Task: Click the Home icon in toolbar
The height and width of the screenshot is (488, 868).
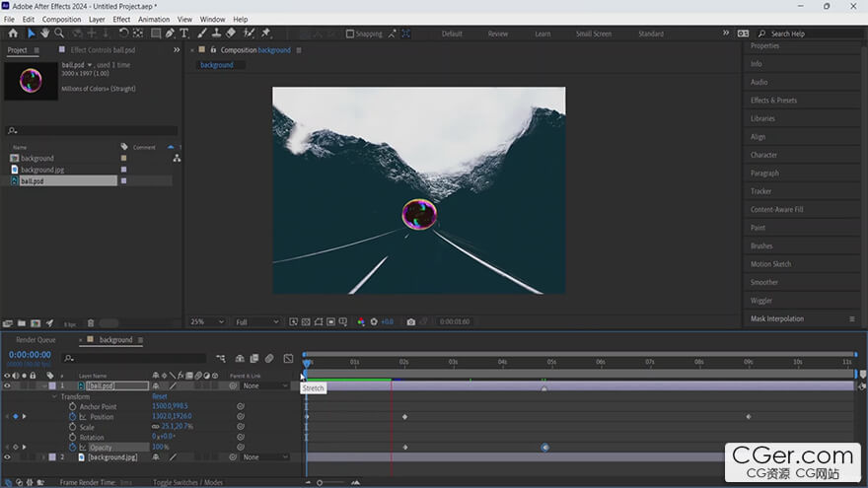Action: point(13,34)
